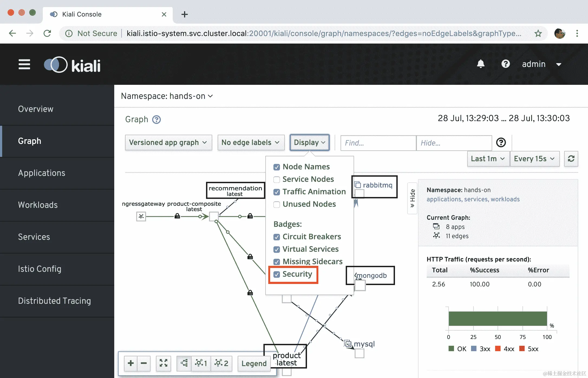Select layout schema 2 icon
Screen dimensions: 588x378
click(221, 363)
